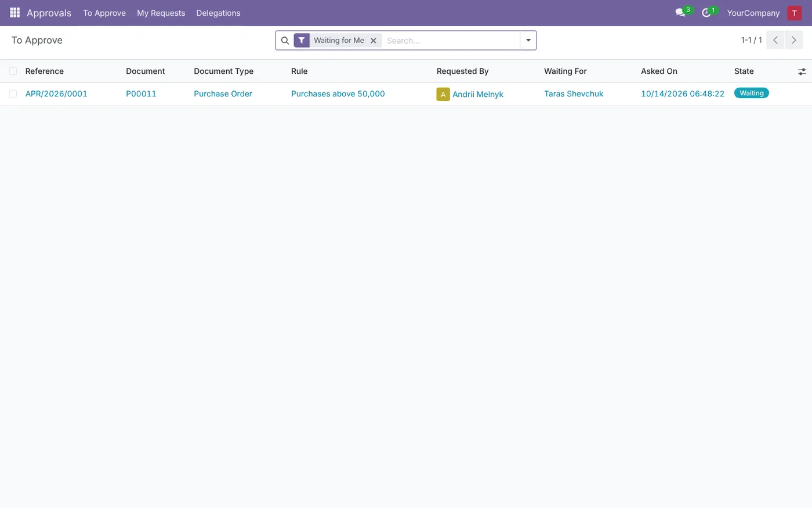The height and width of the screenshot is (508, 812).
Task: Expand the search options dropdown
Action: coord(528,41)
